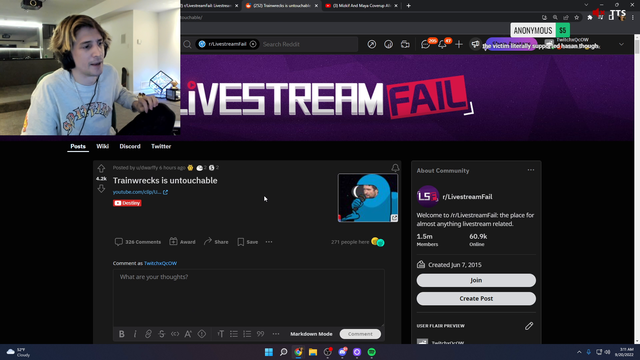640x360 pixels.
Task: Click the megaphone advertise icon
Action: (475, 44)
